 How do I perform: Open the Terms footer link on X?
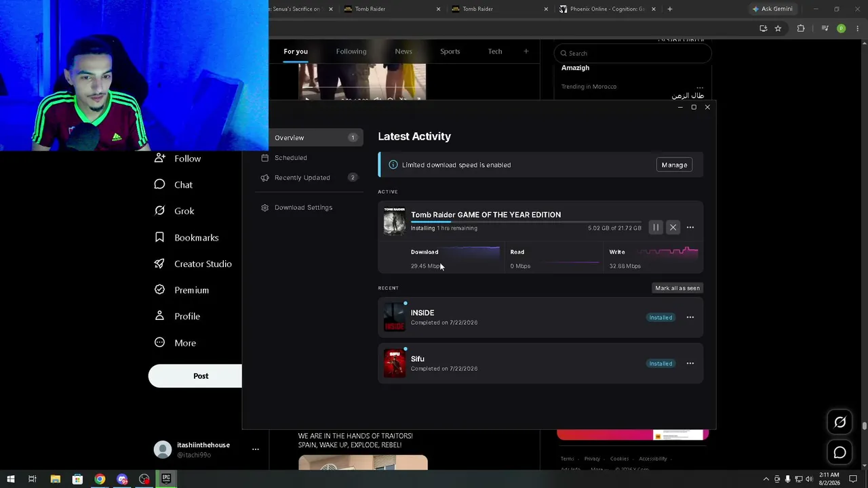(x=568, y=459)
